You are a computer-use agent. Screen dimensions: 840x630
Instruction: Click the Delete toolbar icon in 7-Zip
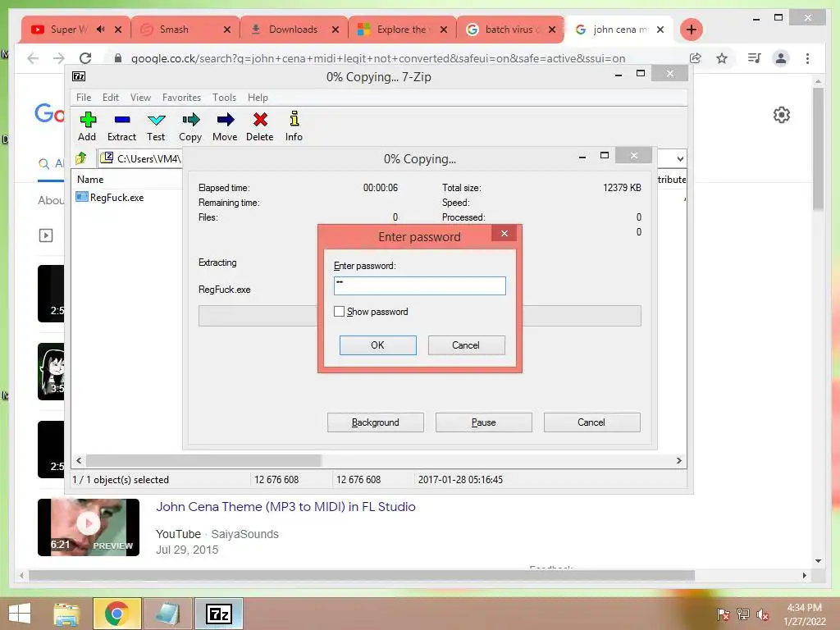tap(260, 126)
